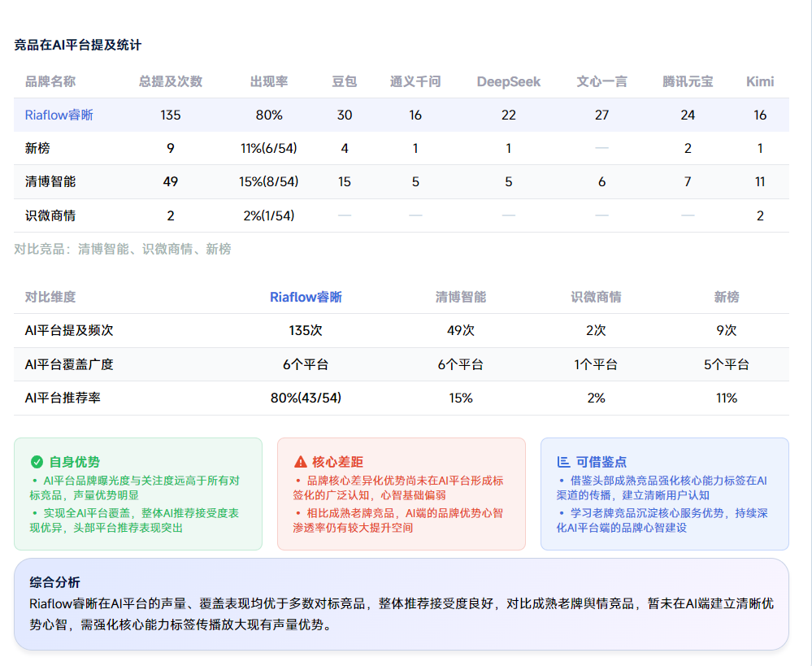Click the 豆包 column header

(345, 81)
